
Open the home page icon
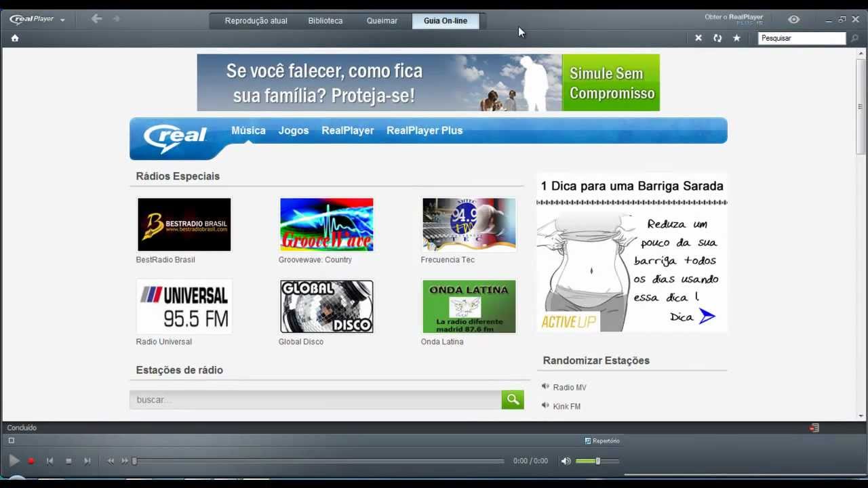[15, 38]
